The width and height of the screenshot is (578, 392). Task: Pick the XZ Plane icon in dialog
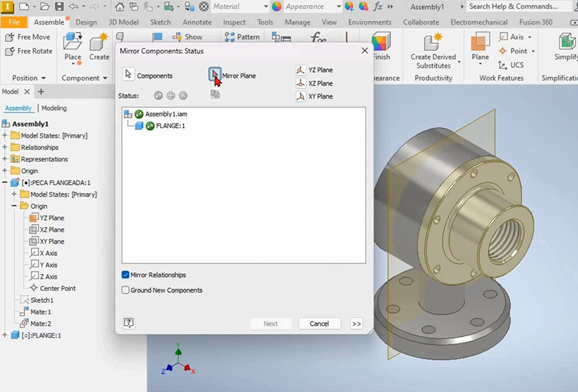(x=301, y=83)
